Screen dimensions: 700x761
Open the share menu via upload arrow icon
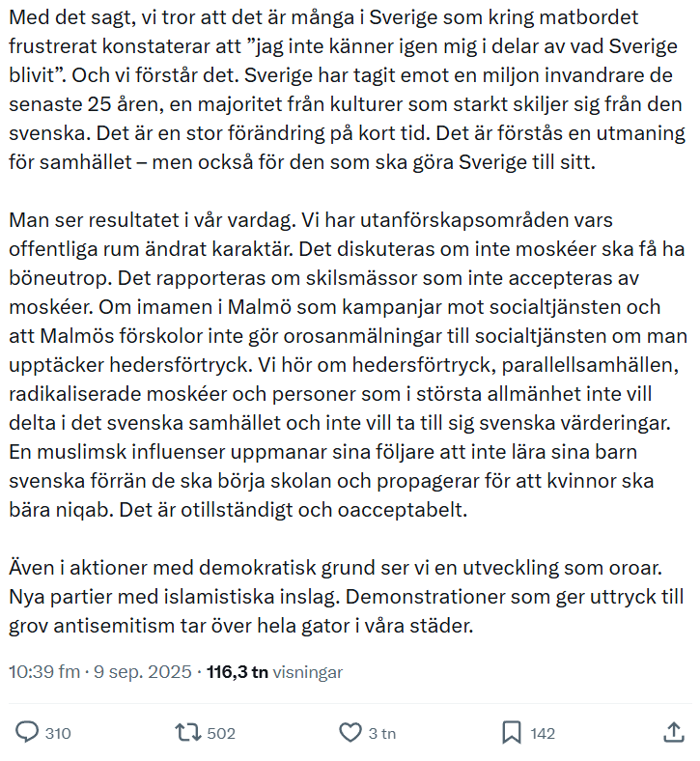pyautogui.click(x=674, y=732)
